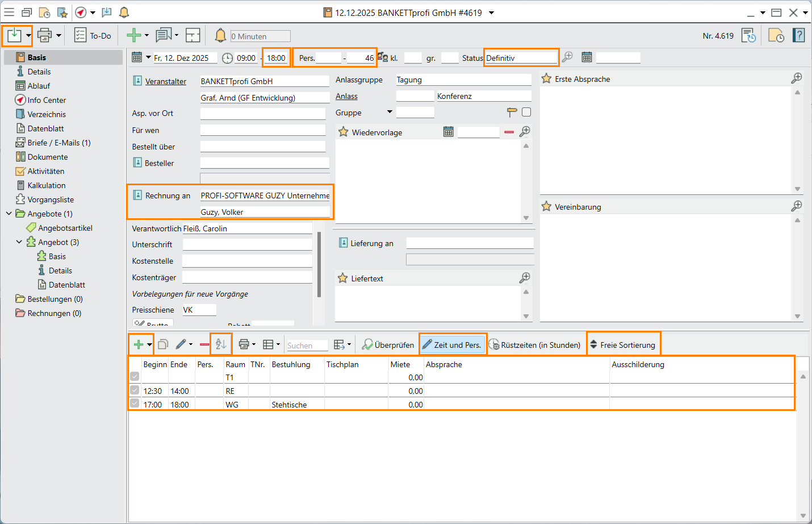Screen dimensions: 812x524
Task: Select Ablauf in the left navigation
Action: pyautogui.click(x=39, y=86)
